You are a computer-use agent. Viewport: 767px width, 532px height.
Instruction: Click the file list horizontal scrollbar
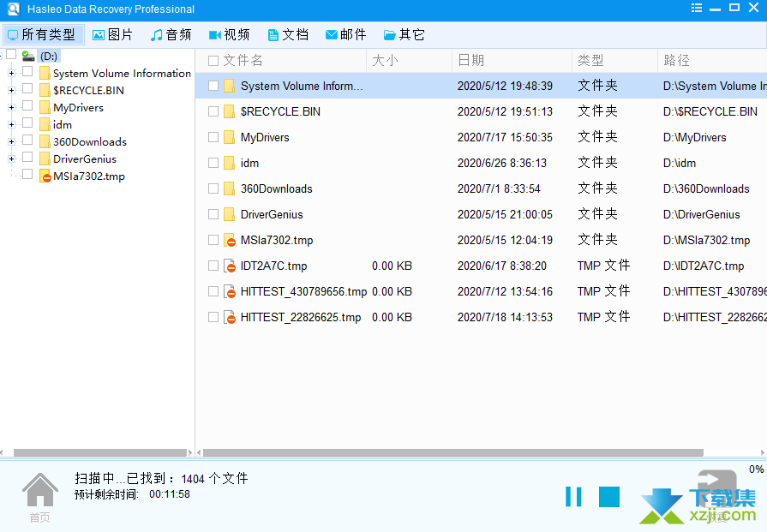pyautogui.click(x=453, y=453)
